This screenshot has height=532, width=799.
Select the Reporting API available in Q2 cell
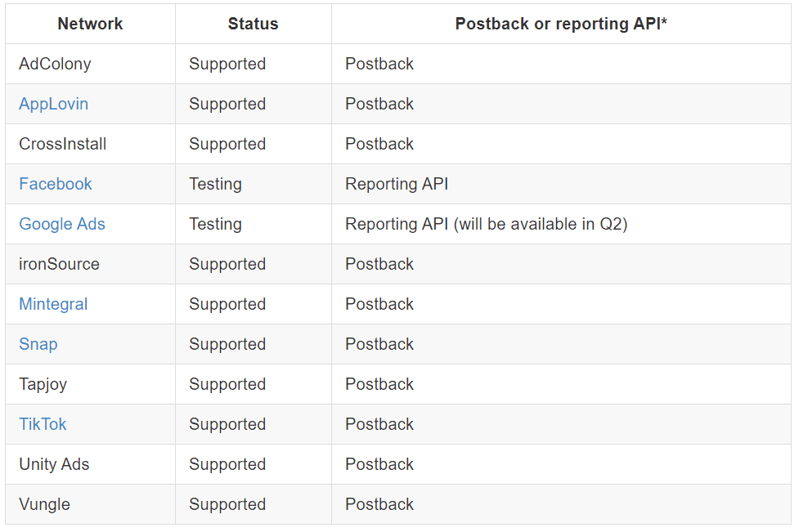click(x=561, y=224)
